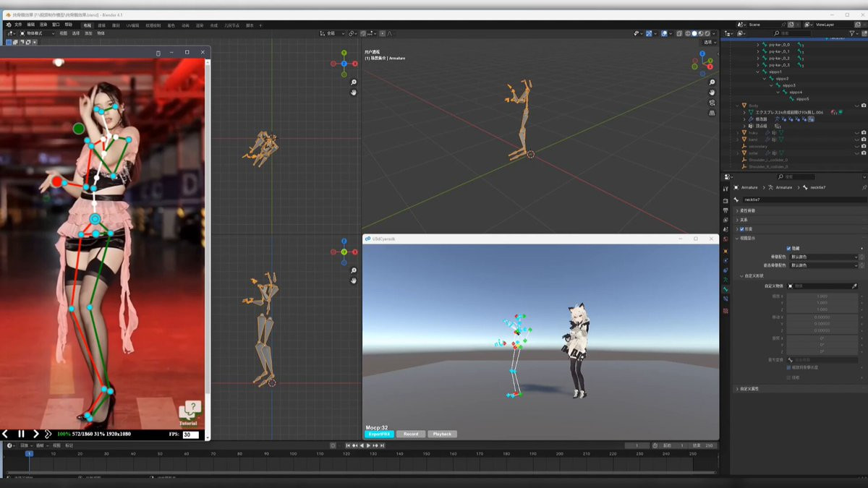Click the outliner search field
Image resolution: width=868 pixels, height=488 pixels.
point(791,33)
